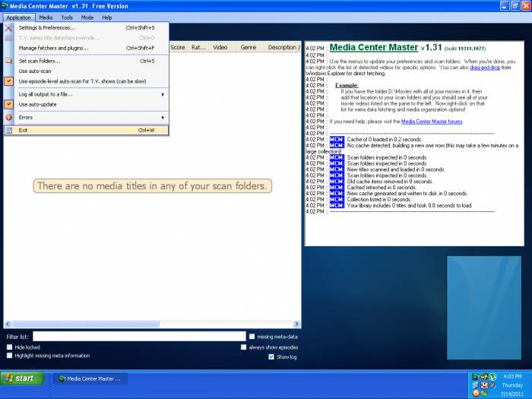This screenshot has height=399, width=532.
Task: Open the Help menu
Action: 107,17
